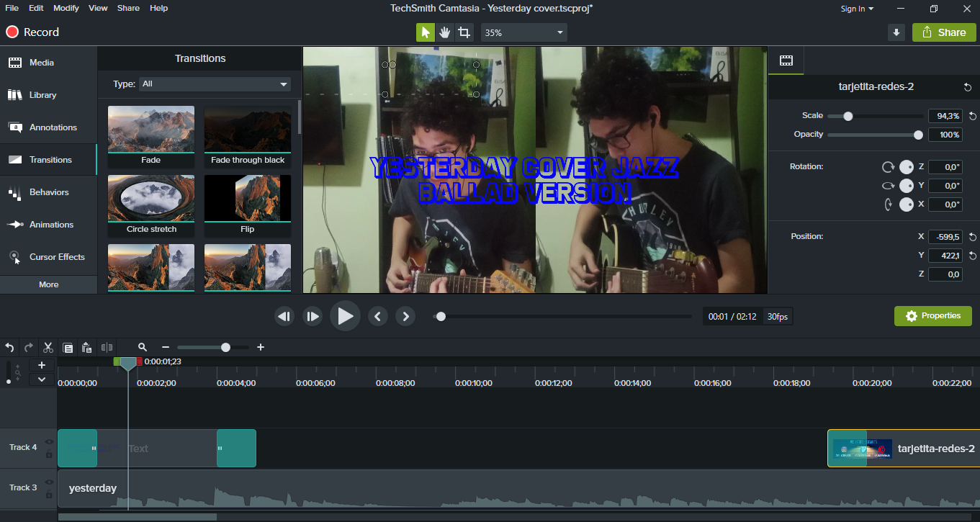
Task: Click the Split icon in timeline toolbar
Action: [107, 347]
